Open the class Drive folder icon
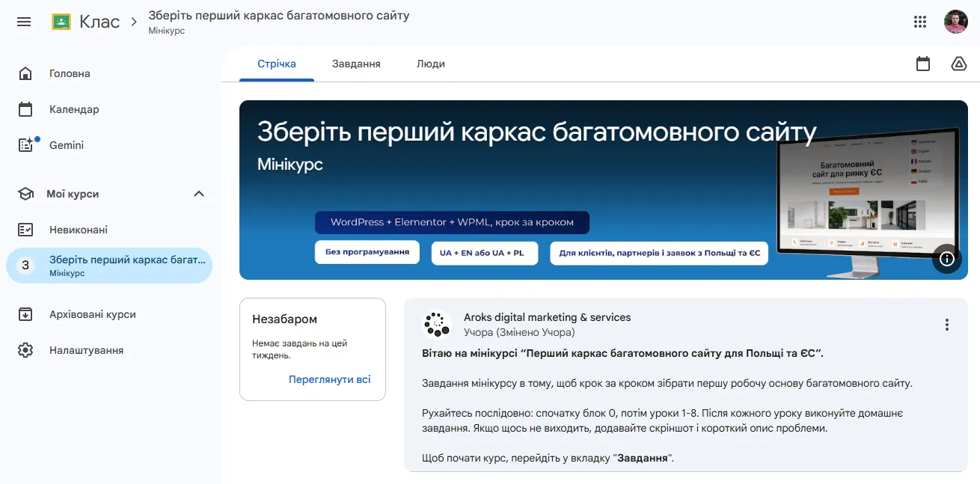This screenshot has width=980, height=484. [x=959, y=64]
